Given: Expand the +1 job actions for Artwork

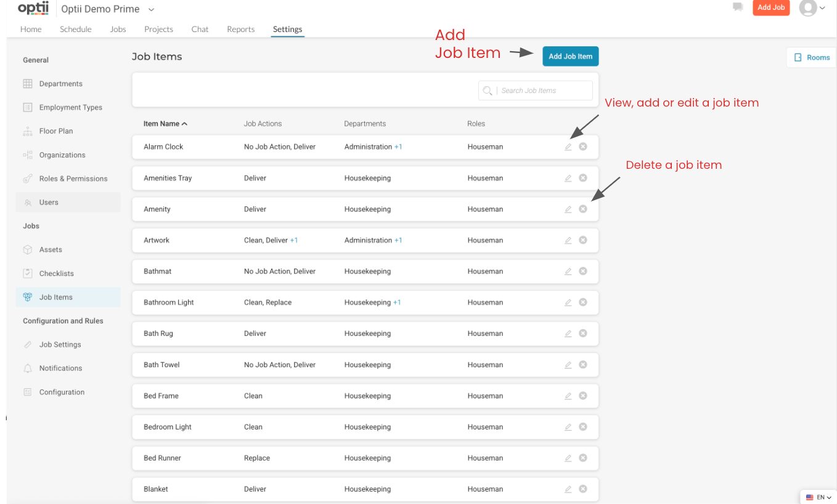Looking at the screenshot, I should [x=294, y=240].
